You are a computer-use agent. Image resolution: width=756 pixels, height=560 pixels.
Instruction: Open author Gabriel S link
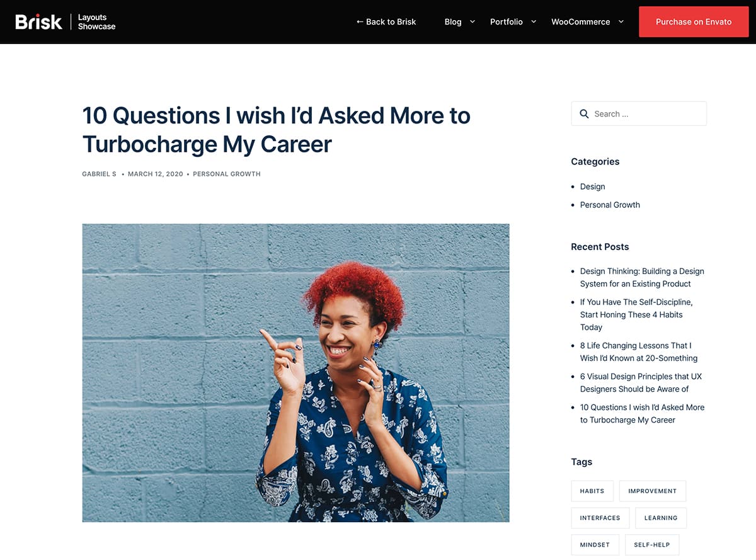99,174
